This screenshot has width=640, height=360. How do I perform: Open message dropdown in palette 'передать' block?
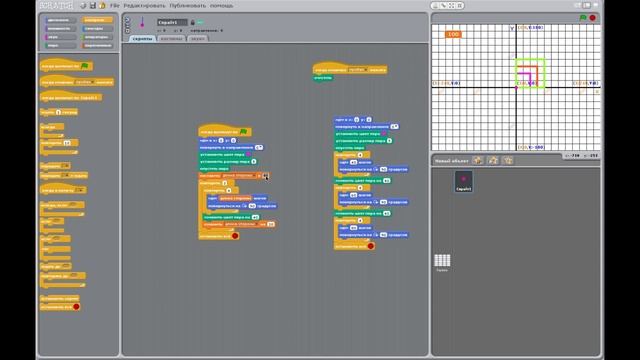(64, 166)
